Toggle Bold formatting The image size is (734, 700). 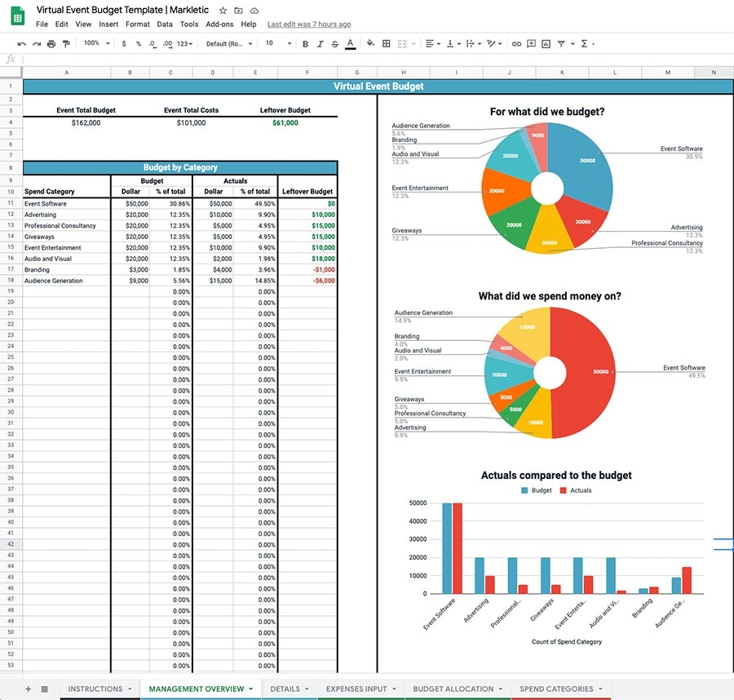[306, 44]
